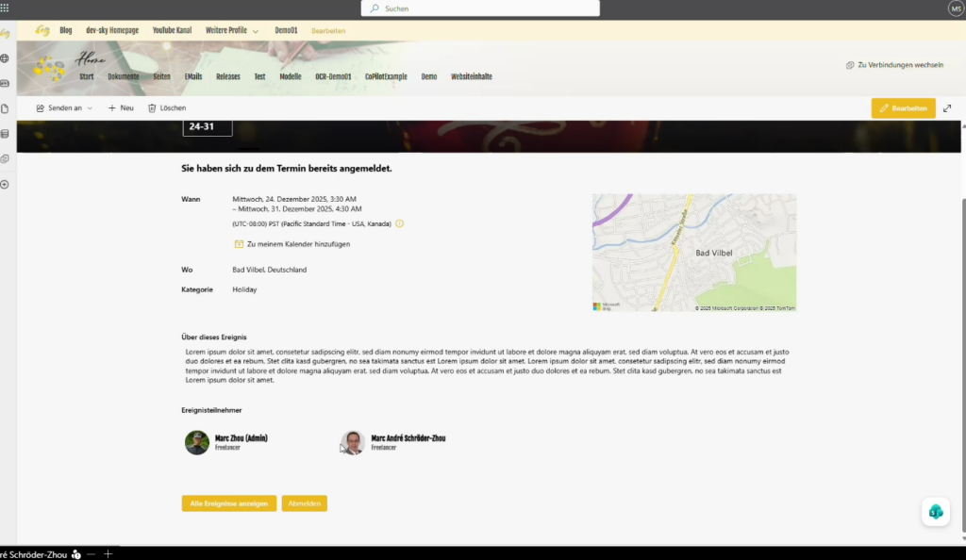Open the MS account avatar
This screenshot has height=560, width=966.
click(x=956, y=8)
